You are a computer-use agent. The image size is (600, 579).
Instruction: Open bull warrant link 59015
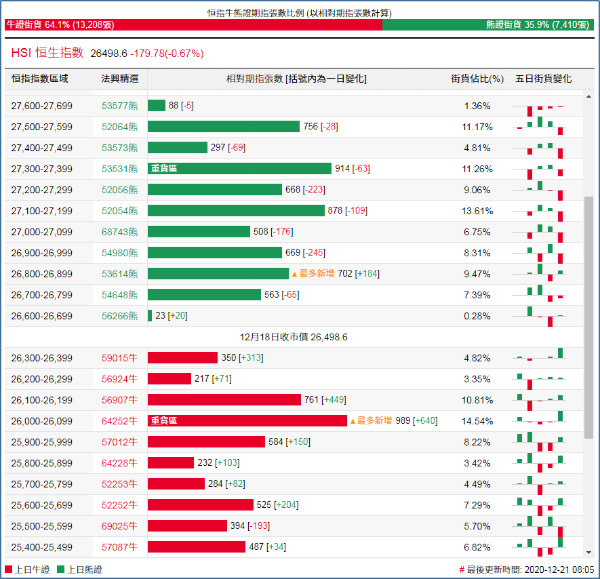pyautogui.click(x=119, y=358)
